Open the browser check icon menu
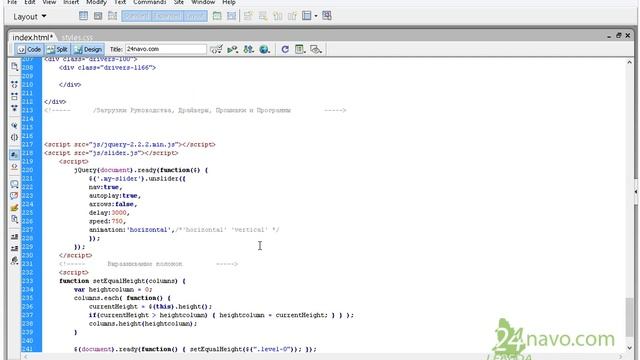This screenshot has height=360, width=640. pyautogui.click(x=233, y=49)
